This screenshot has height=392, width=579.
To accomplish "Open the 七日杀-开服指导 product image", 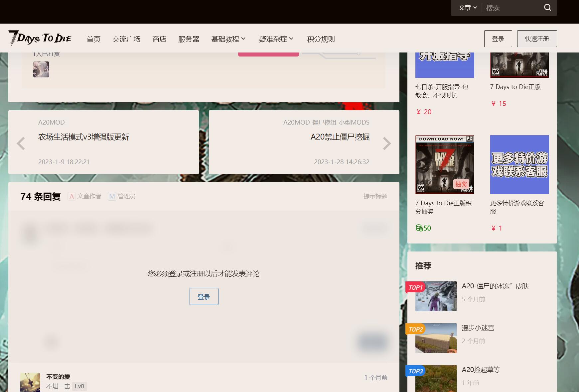I will coord(445,65).
